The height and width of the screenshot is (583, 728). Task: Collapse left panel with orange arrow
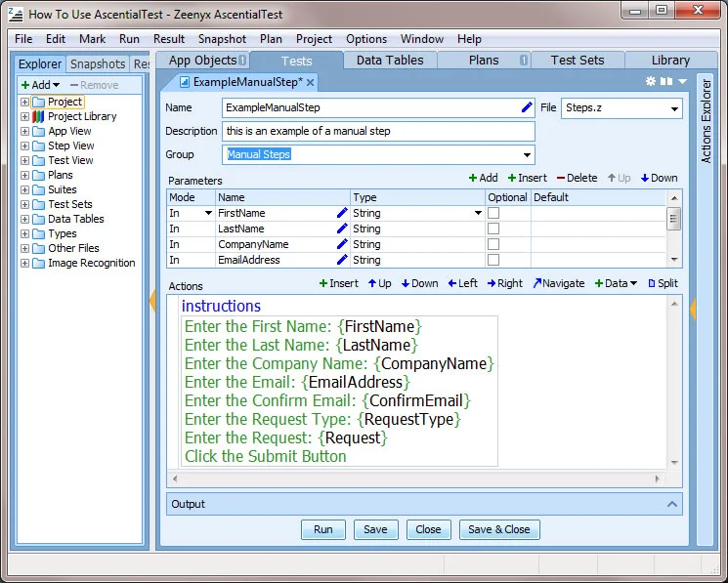click(x=152, y=301)
